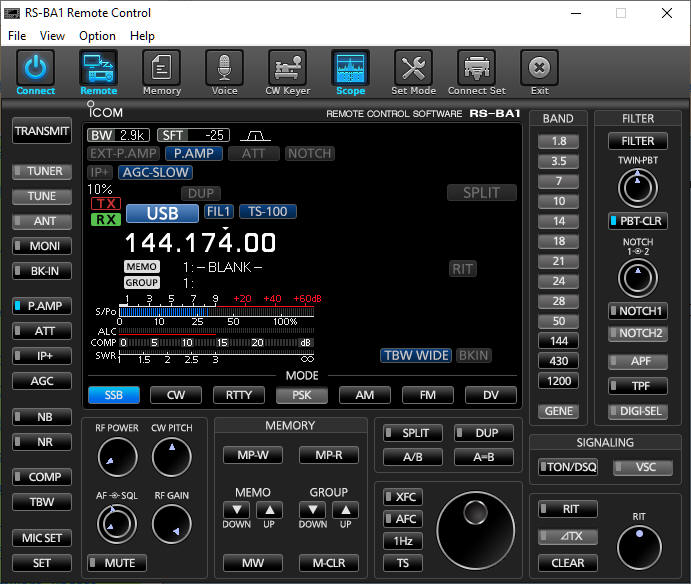The height and width of the screenshot is (584, 691).
Task: Click the AGC button
Action: pos(42,381)
